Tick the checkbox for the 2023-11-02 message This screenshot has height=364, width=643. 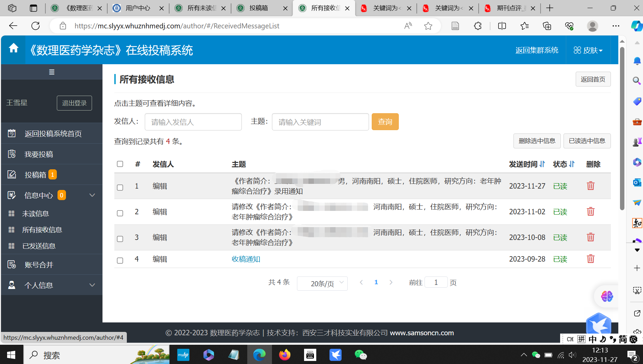[120, 213]
